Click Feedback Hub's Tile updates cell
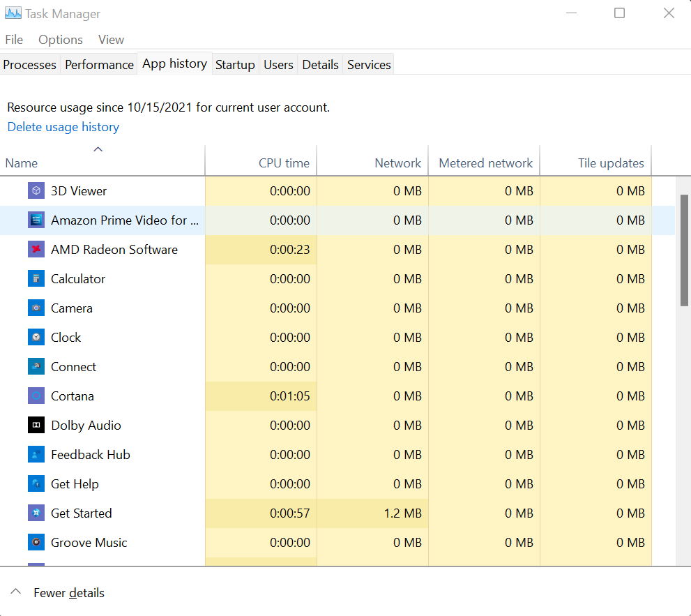Image resolution: width=691 pixels, height=616 pixels. click(595, 455)
